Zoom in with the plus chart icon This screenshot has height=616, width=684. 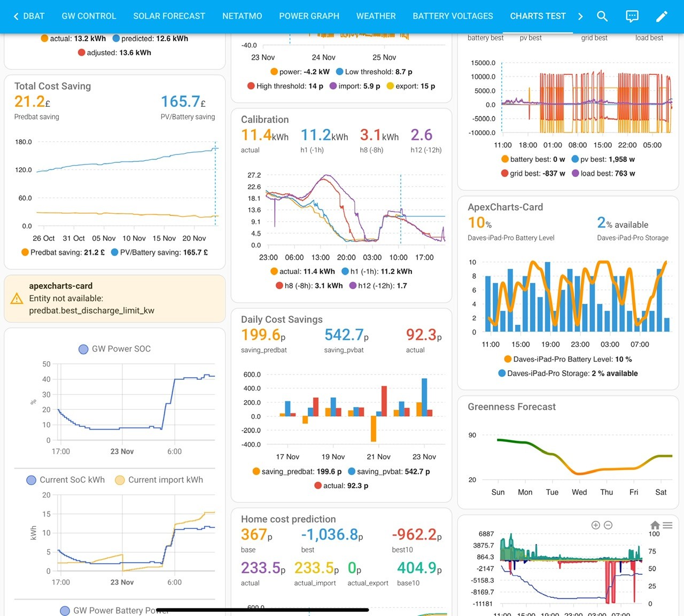(596, 525)
